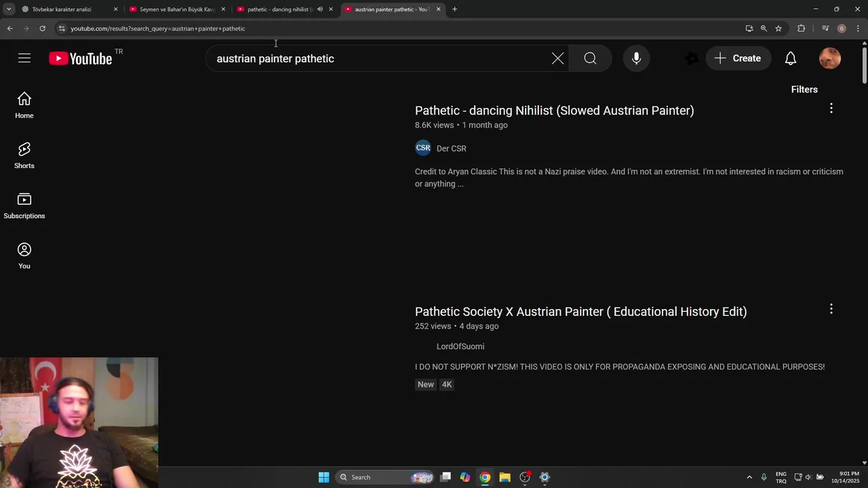
Task: Open the notifications bell
Action: (x=791, y=58)
